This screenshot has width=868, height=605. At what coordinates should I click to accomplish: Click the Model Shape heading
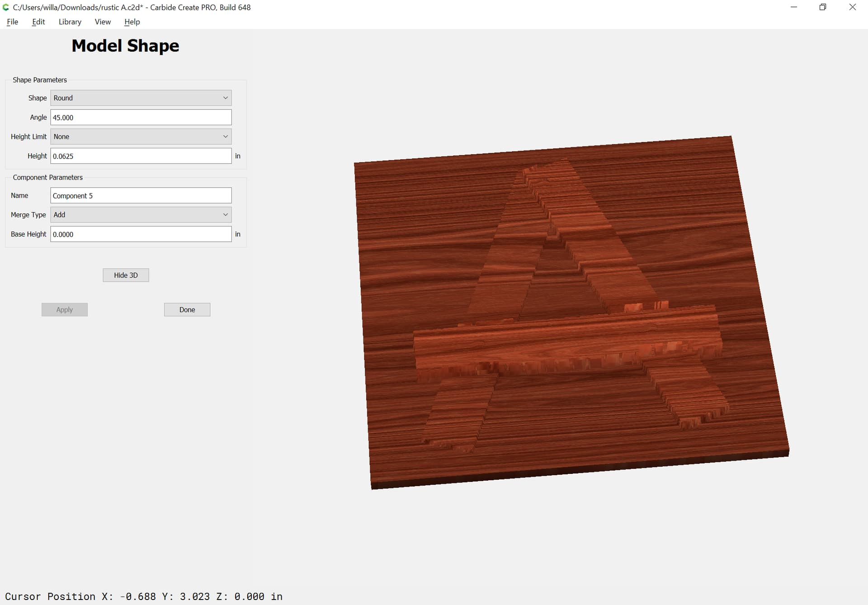(125, 46)
